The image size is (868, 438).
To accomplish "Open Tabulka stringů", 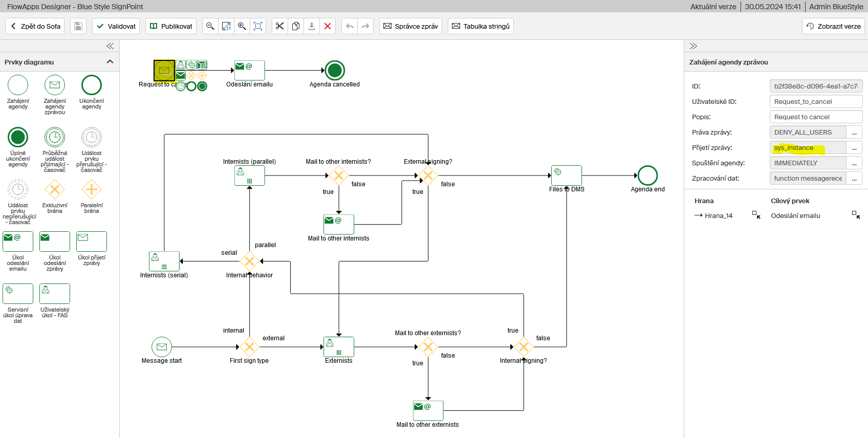I will (x=481, y=26).
